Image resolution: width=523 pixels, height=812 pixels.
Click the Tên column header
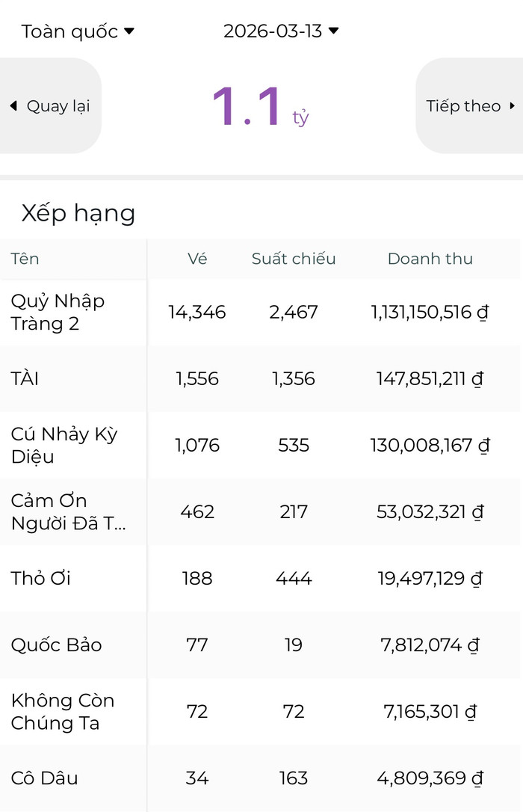click(x=25, y=259)
